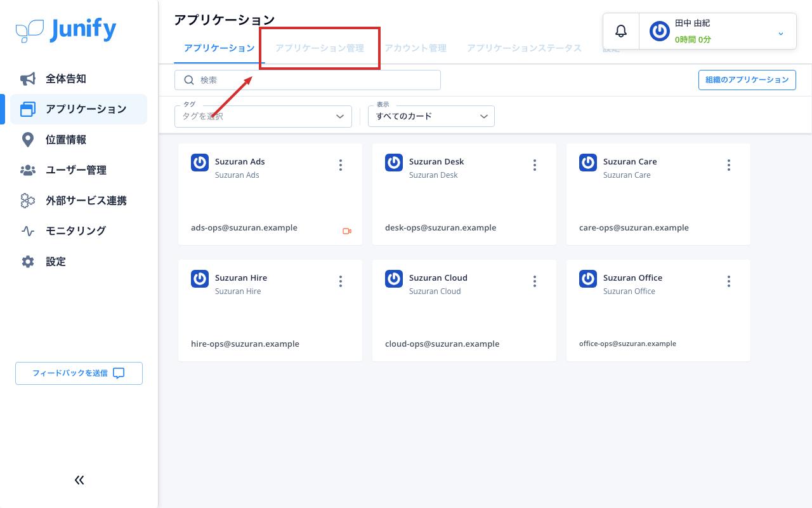Click the 外部サービス連携 integration icon

tap(28, 201)
